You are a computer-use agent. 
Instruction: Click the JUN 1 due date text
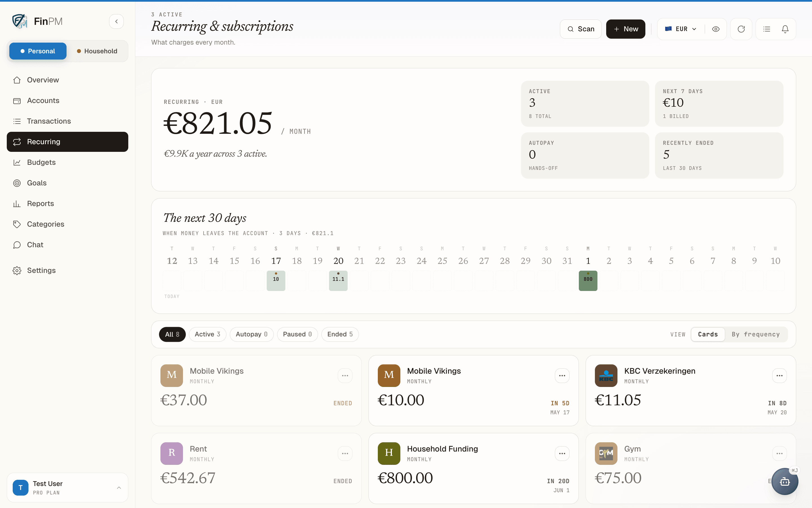tap(561, 490)
